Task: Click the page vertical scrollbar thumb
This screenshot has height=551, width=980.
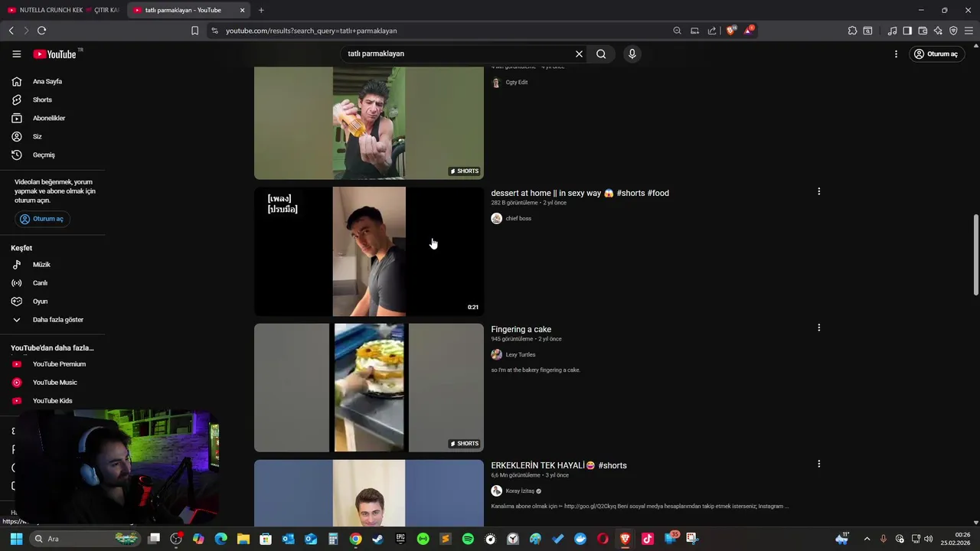Action: click(x=976, y=256)
